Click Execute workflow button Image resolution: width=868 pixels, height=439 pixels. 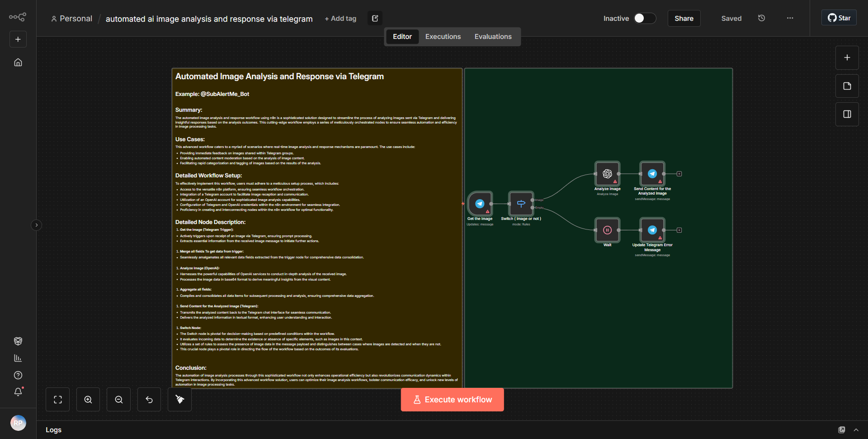(x=452, y=400)
